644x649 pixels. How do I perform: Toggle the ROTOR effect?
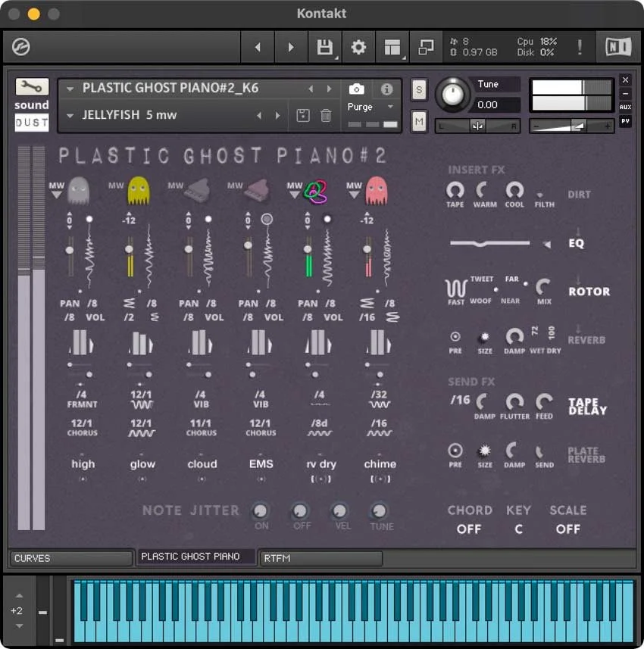click(589, 292)
